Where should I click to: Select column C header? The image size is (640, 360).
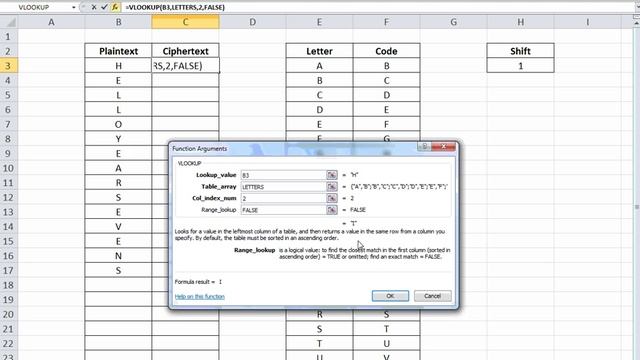[185, 22]
